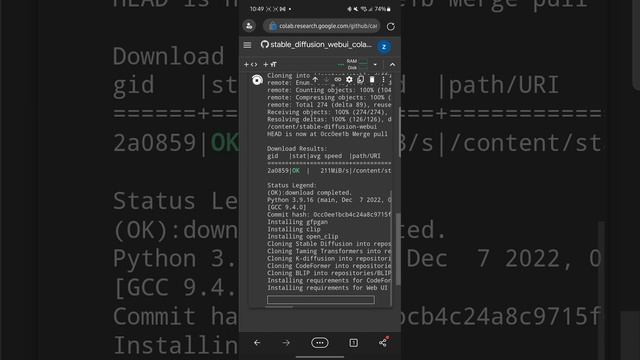
Task: Tap the battery 74% indicator in status bar
Action: [x=382, y=9]
